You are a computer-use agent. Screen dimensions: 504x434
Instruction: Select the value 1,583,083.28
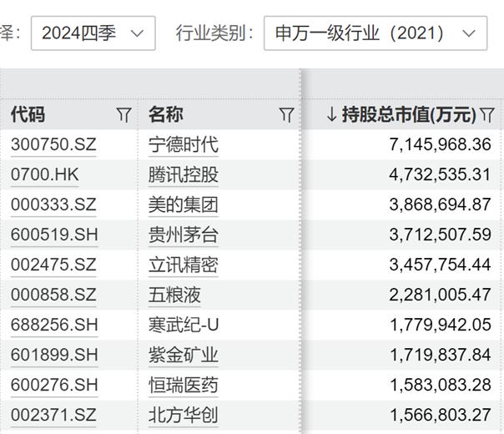pos(440,385)
